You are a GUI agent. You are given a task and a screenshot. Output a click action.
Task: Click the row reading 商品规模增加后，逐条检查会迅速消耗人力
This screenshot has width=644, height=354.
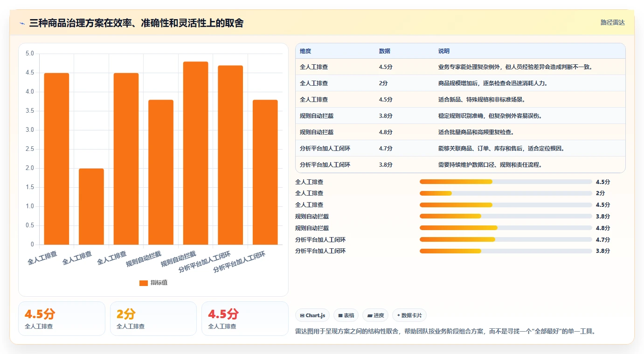coord(460,83)
